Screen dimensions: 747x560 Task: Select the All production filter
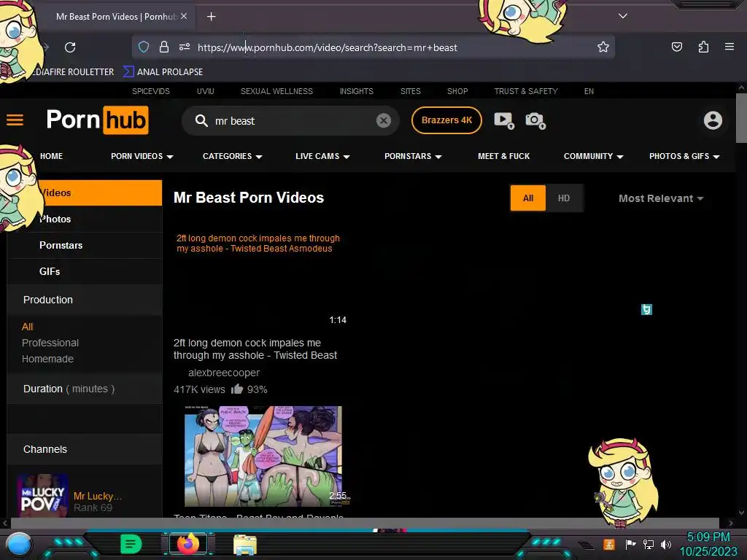coord(27,327)
